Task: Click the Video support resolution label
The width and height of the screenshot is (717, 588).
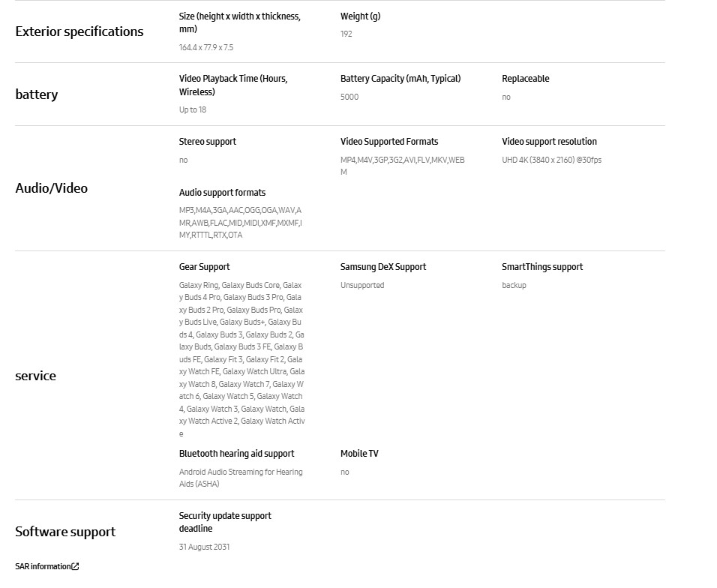Action: [549, 142]
